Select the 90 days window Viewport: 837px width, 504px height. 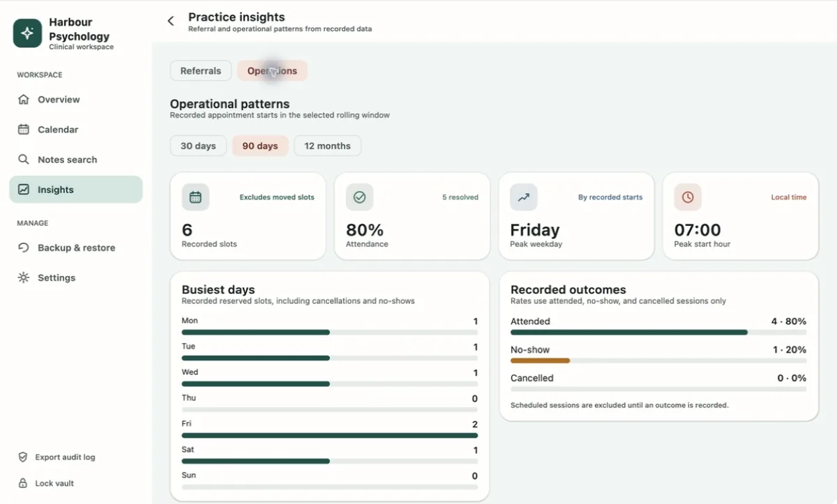pos(260,146)
